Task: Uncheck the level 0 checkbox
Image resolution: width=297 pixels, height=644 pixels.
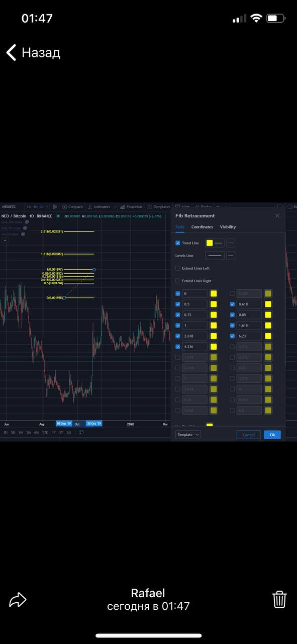Action: pyautogui.click(x=178, y=293)
